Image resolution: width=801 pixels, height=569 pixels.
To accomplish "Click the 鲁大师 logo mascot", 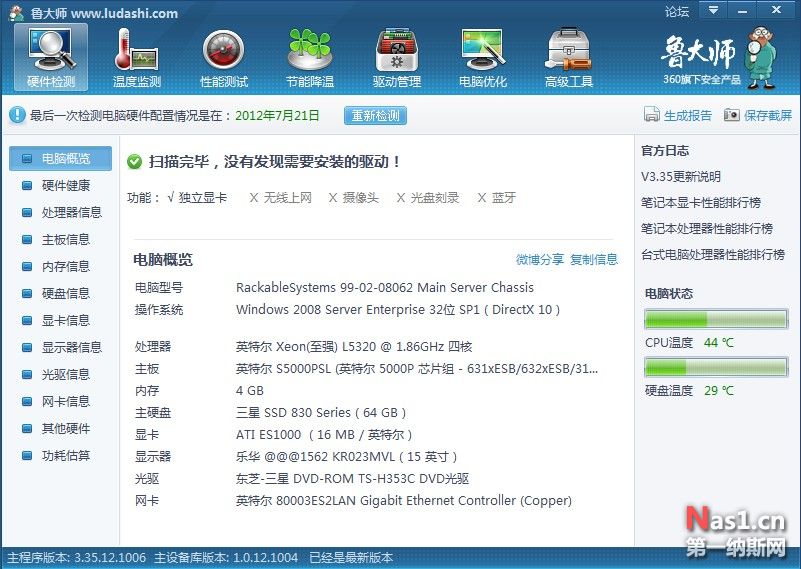I will (761, 57).
